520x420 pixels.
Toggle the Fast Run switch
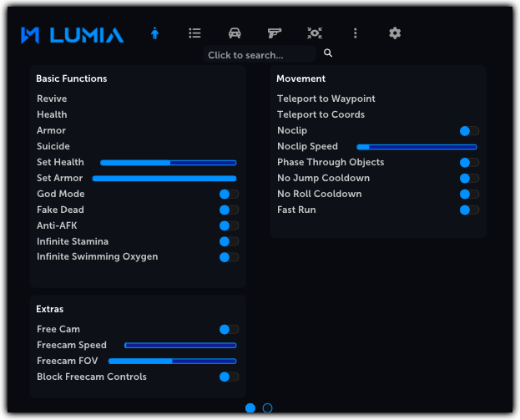469,210
